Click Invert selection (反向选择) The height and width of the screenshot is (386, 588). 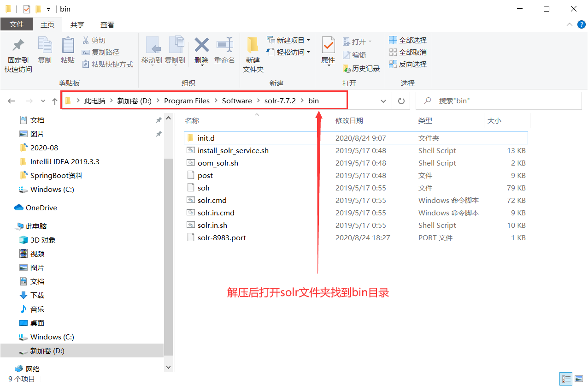pos(408,65)
